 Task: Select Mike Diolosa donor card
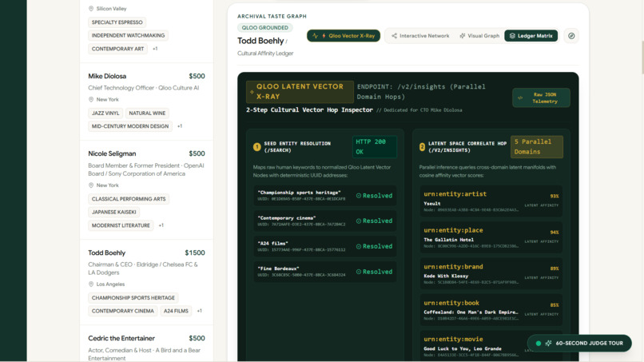coord(147,101)
